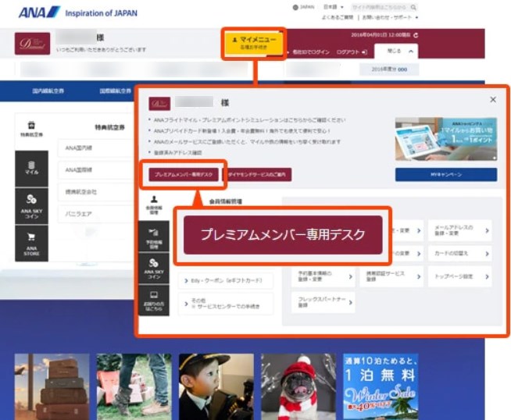This screenshot has width=511, height=420.
Task: Open the カードの切替え tile
Action: click(459, 254)
